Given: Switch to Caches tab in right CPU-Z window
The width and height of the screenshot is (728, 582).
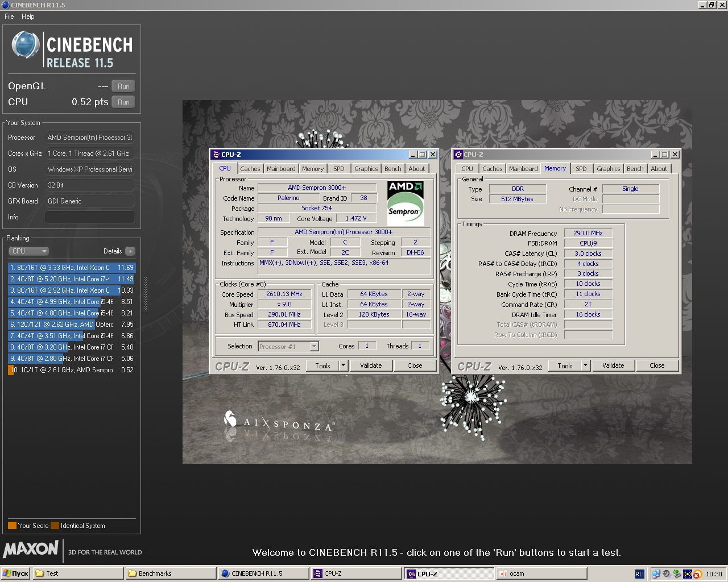Looking at the screenshot, I should pos(492,169).
